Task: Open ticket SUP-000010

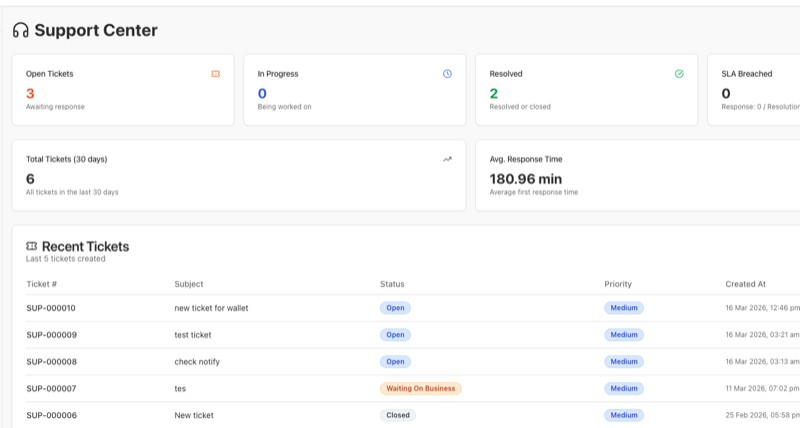Action: coord(51,308)
